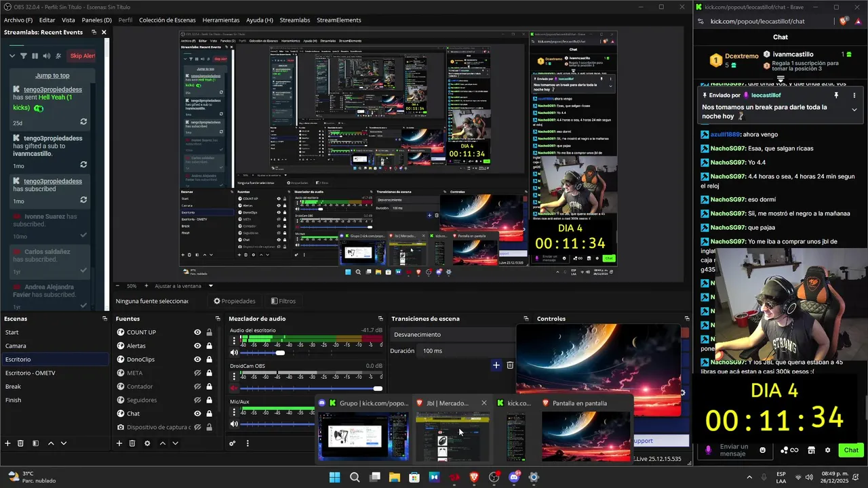Hide the COUNT UP source
Image resolution: width=868 pixels, height=488 pixels.
[197, 332]
